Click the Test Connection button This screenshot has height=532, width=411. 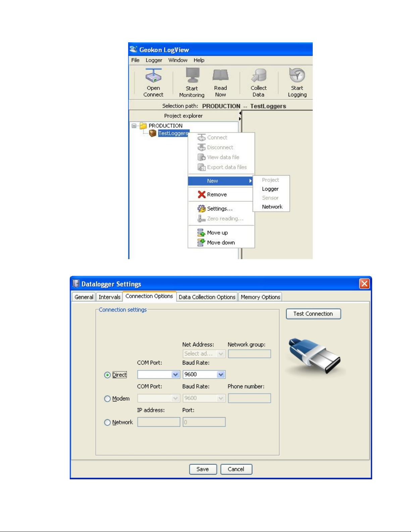pyautogui.click(x=313, y=314)
